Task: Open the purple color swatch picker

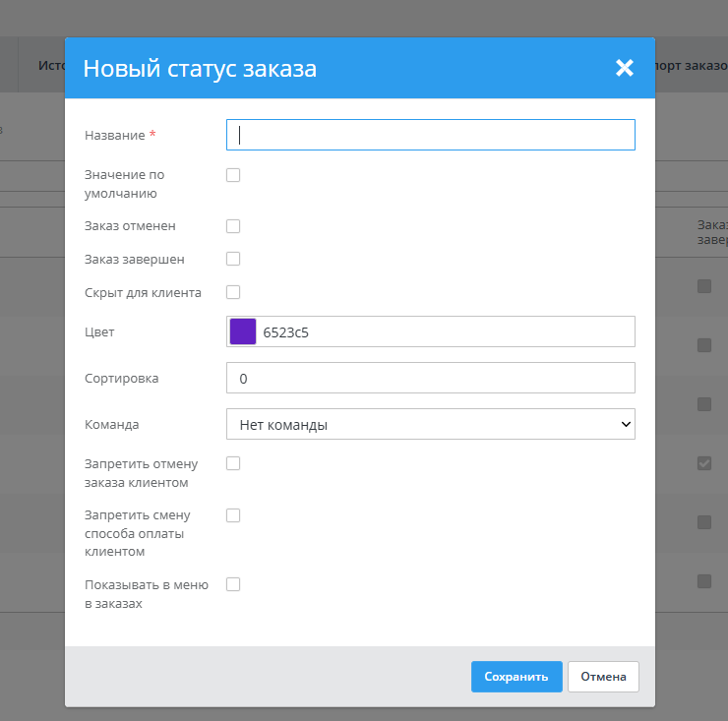Action: point(243,331)
